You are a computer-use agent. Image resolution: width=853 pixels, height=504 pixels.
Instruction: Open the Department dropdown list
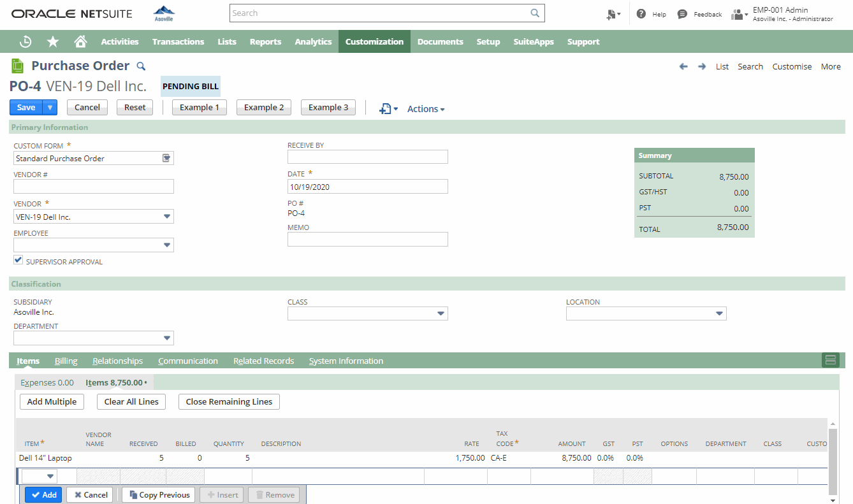tap(167, 338)
